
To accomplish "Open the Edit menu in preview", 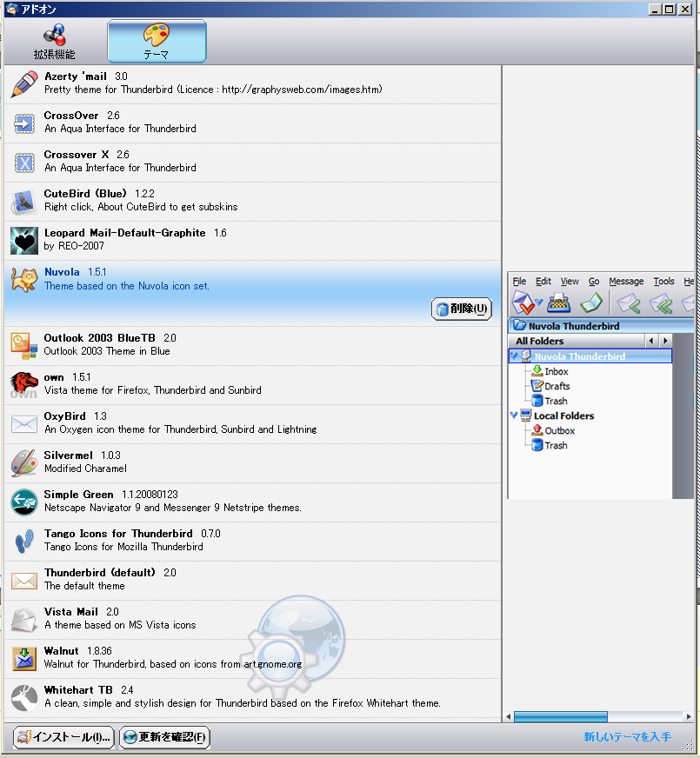I will click(543, 282).
